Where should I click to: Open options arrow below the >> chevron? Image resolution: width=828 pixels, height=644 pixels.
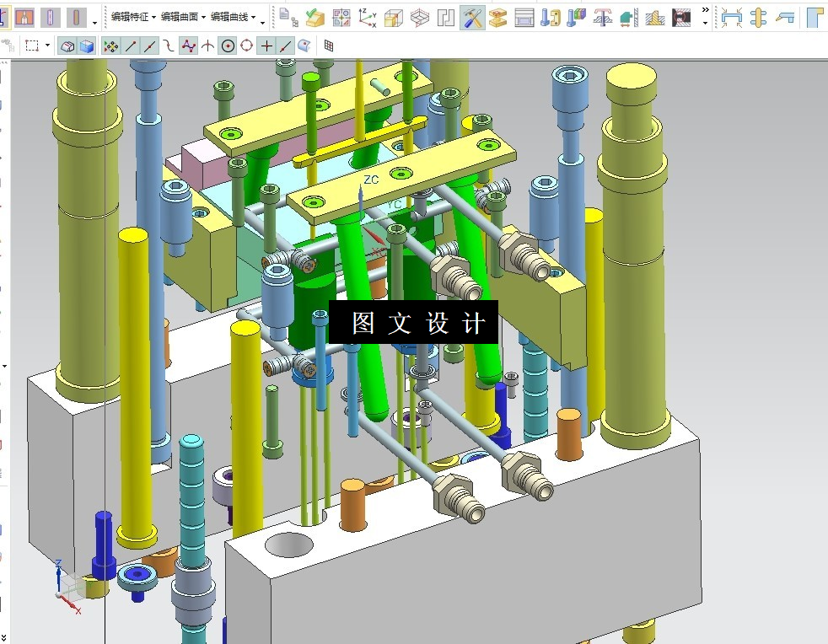click(x=705, y=23)
